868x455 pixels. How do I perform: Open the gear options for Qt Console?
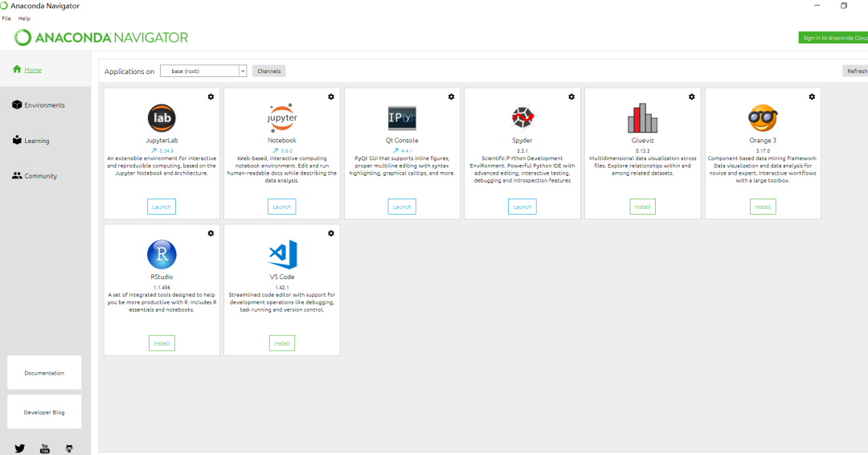(451, 96)
